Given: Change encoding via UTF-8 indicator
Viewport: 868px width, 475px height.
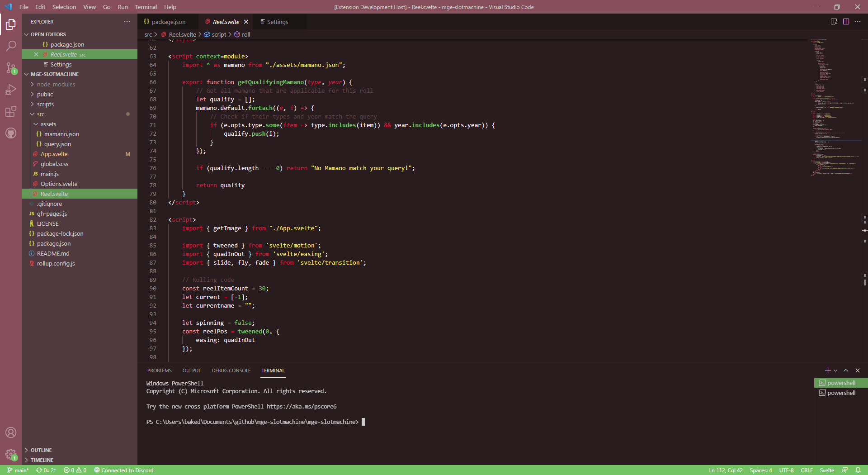Looking at the screenshot, I should [x=786, y=470].
